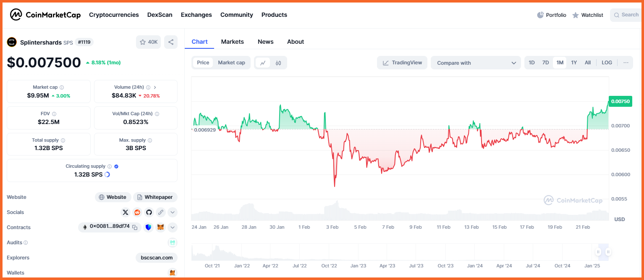Click the Total supply info icon
The width and height of the screenshot is (644, 280).
[63, 140]
